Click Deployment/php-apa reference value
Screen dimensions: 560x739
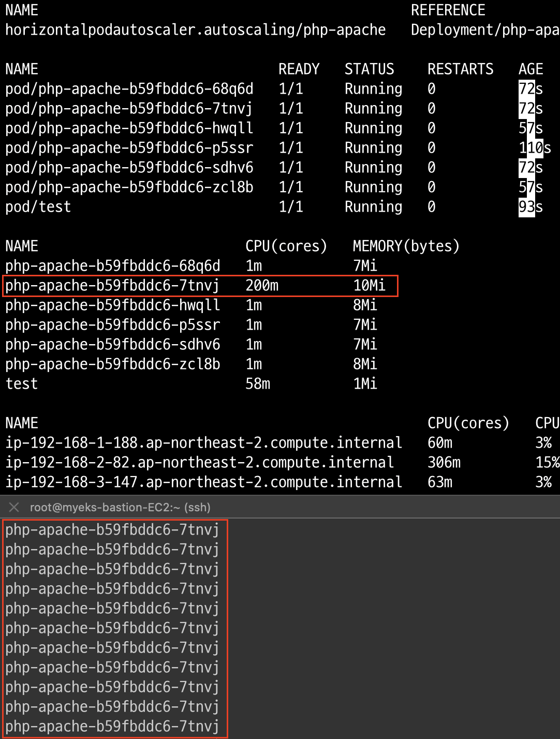485,30
